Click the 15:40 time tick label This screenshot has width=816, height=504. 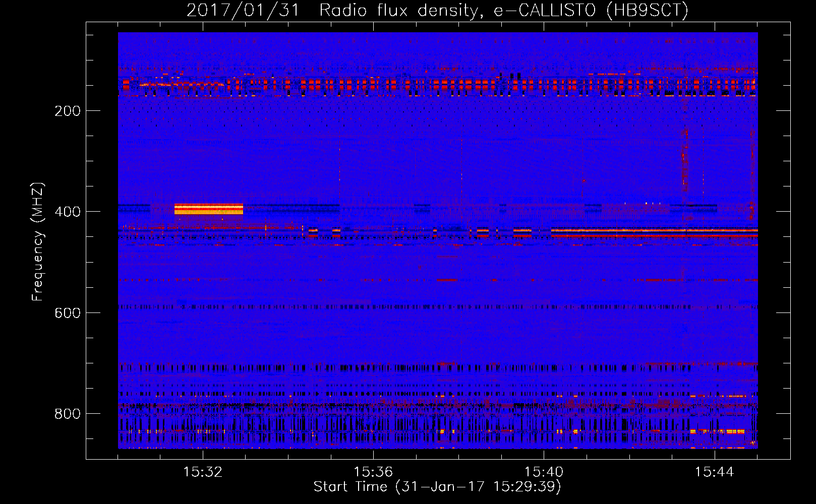coord(544,472)
